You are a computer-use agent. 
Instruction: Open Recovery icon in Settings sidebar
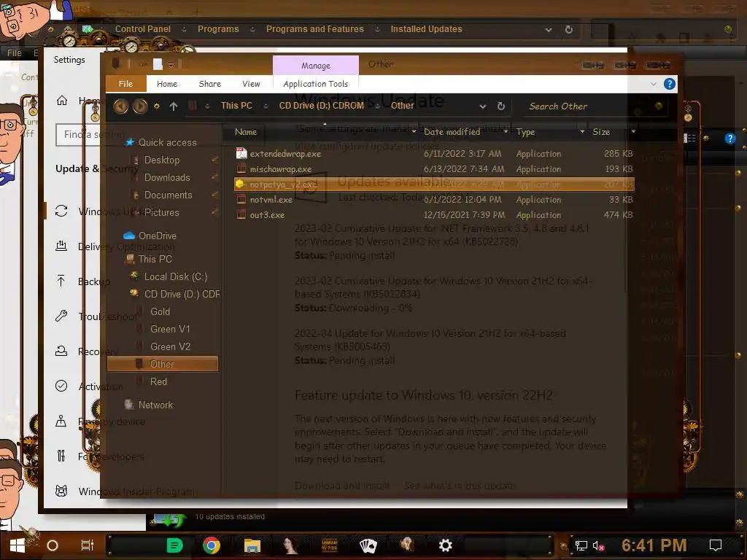tap(61, 351)
